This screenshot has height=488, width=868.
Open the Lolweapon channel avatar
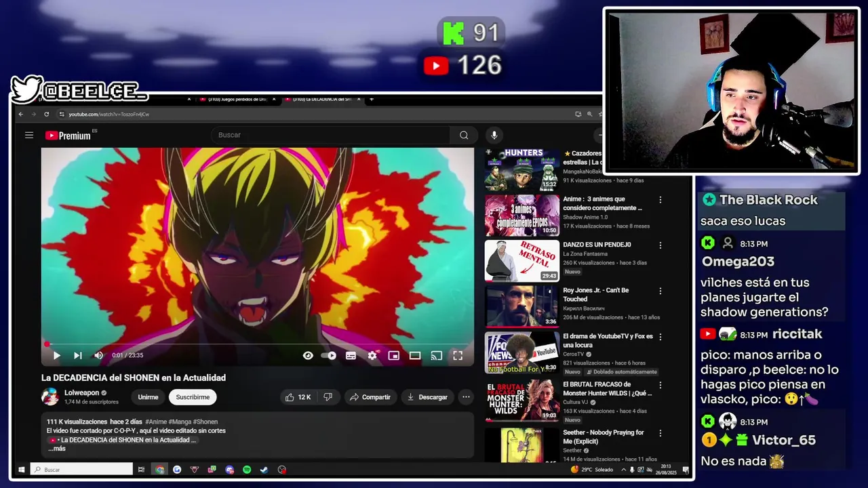(50, 396)
